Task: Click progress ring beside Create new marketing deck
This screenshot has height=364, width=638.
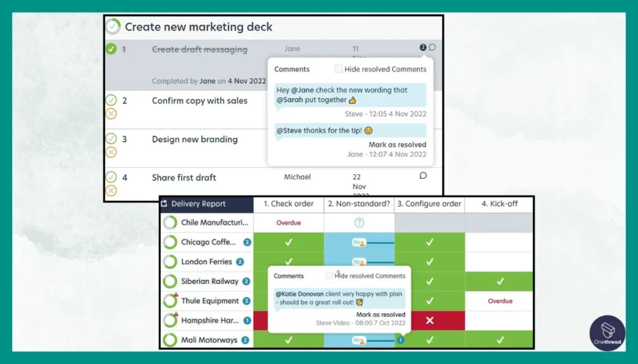Action: click(113, 27)
